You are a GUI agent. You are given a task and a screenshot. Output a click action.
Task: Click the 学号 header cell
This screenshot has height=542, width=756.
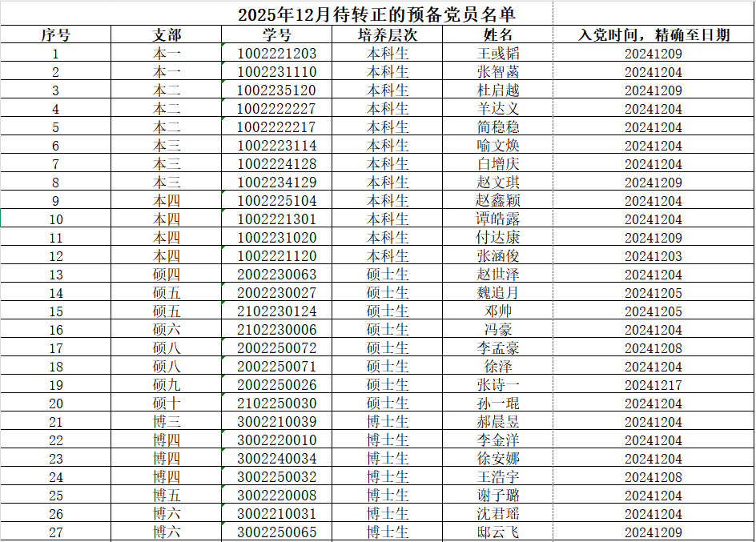[277, 35]
